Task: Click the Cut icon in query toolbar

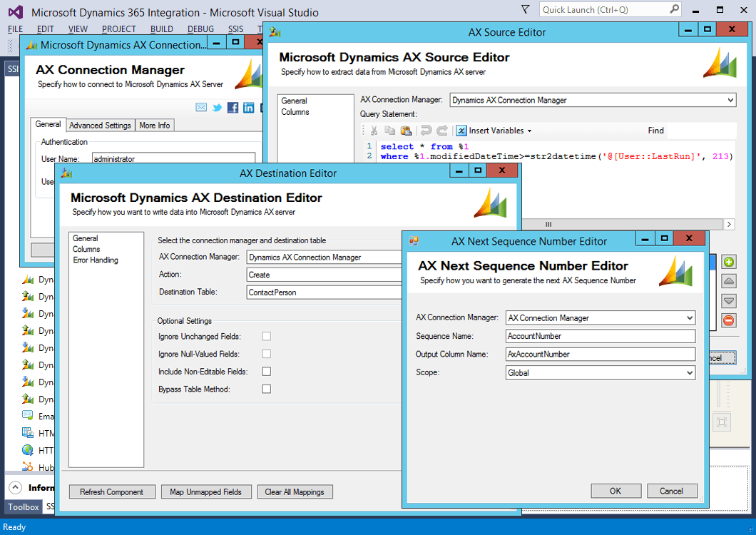Action: point(374,131)
